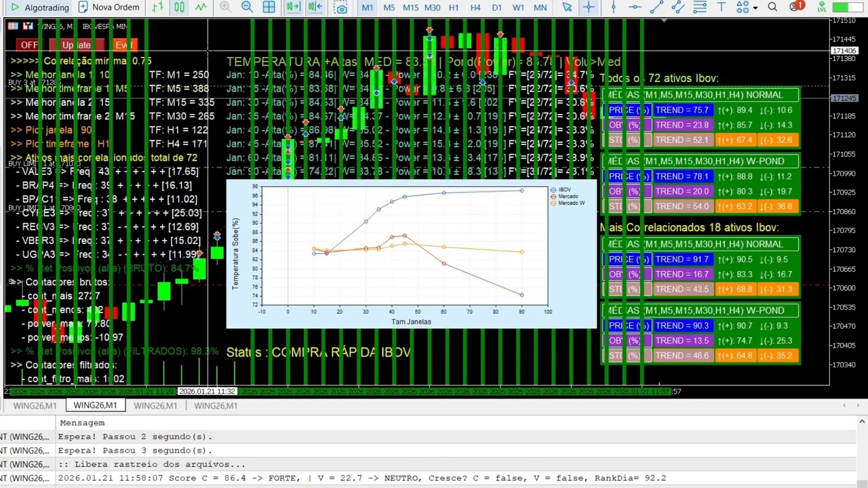Click the red OFF panel button
The width and height of the screenshot is (868, 488).
pos(29,45)
